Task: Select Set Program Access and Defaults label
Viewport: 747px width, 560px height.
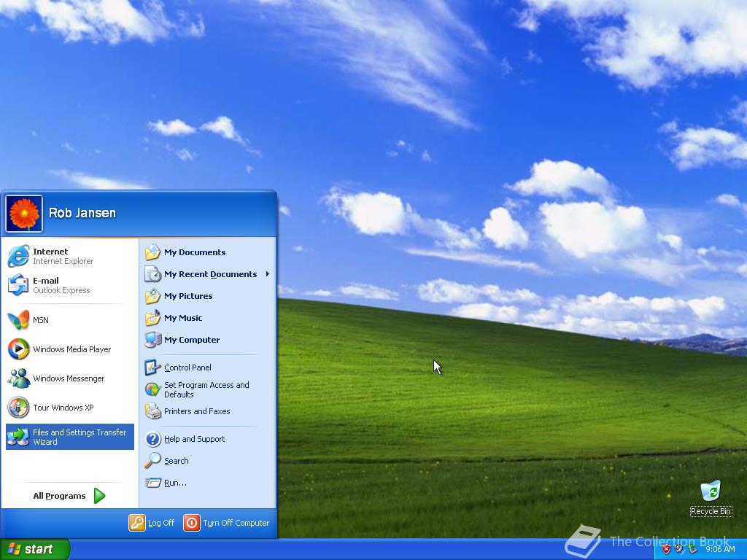Action: pyautogui.click(x=206, y=389)
